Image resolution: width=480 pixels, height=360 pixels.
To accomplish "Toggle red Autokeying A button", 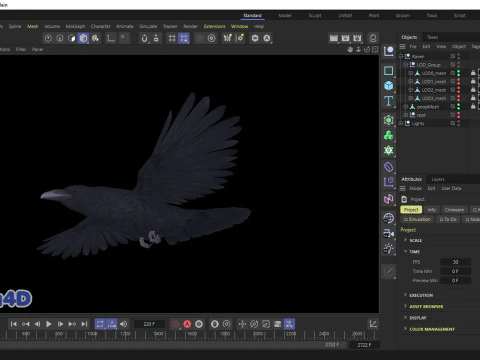I will (187, 324).
